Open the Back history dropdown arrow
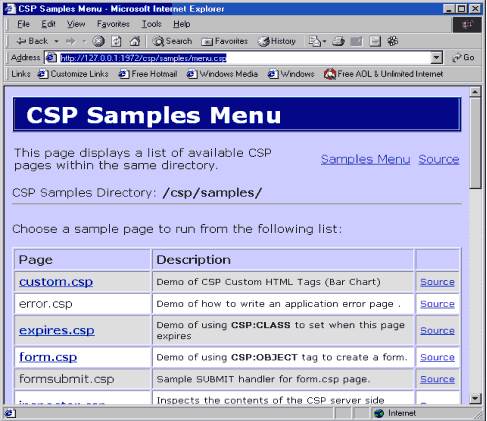This screenshot has height=421, width=487. [56, 41]
